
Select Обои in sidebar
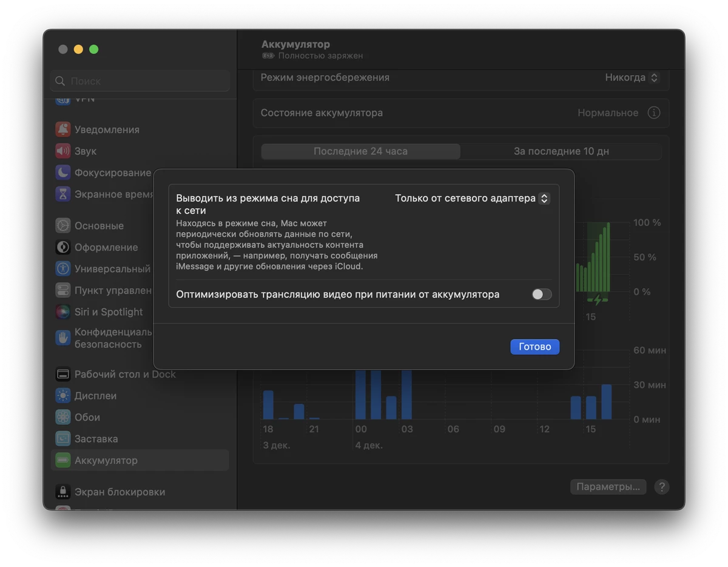[x=140, y=417]
